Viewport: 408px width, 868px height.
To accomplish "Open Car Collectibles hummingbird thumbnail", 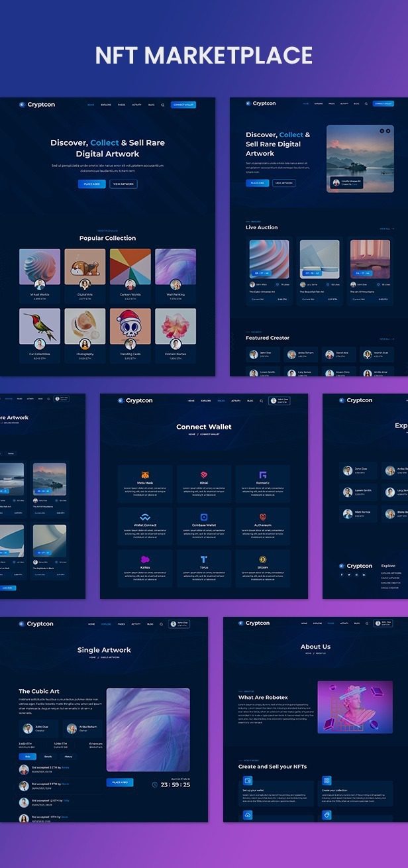I will (40, 326).
